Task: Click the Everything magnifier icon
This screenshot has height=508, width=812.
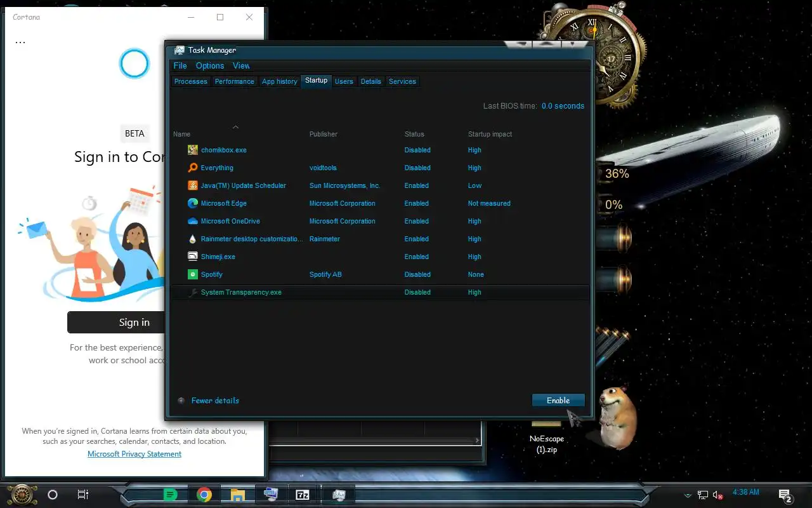Action: pyautogui.click(x=193, y=168)
